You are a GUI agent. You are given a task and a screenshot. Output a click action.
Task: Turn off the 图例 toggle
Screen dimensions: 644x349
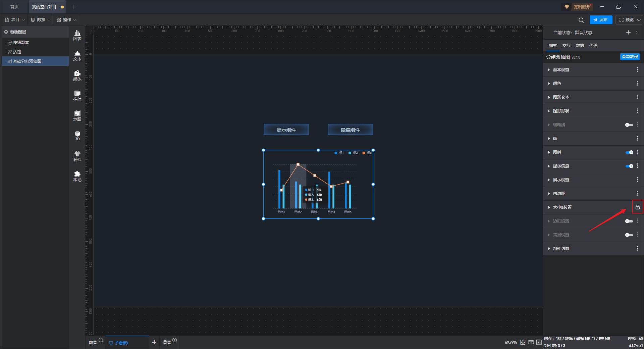click(x=629, y=152)
